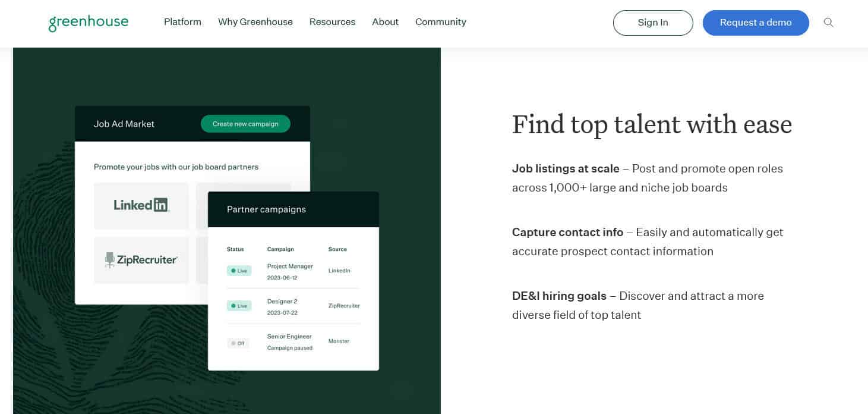The width and height of the screenshot is (868, 414).
Task: Open the About menu item
Action: 385,22
